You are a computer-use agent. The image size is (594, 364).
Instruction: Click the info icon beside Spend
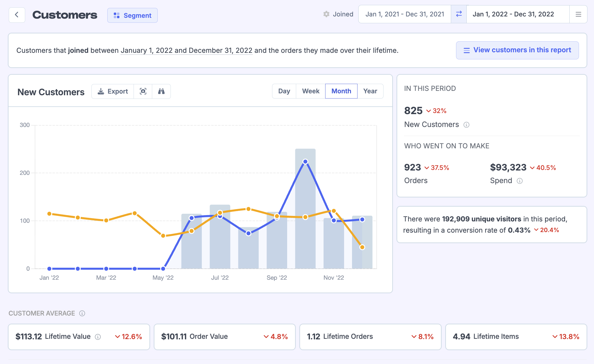[x=520, y=181]
